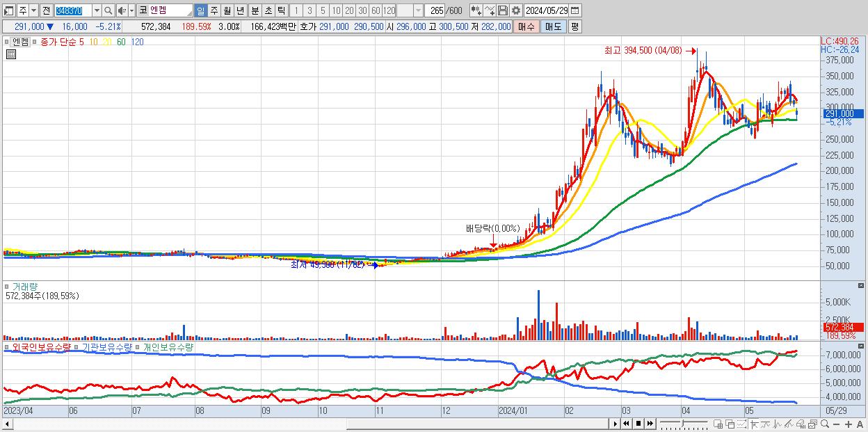Click the 개인보유수량 indicator label
Image resolution: width=868 pixels, height=432 pixels.
click(167, 346)
